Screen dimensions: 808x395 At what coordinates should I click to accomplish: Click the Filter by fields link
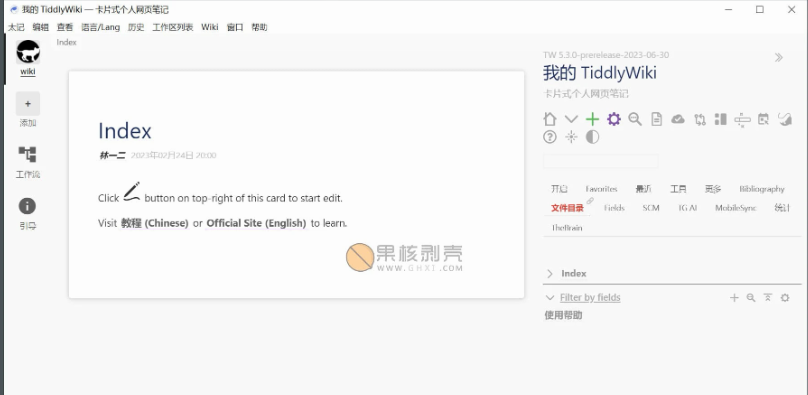[590, 298]
